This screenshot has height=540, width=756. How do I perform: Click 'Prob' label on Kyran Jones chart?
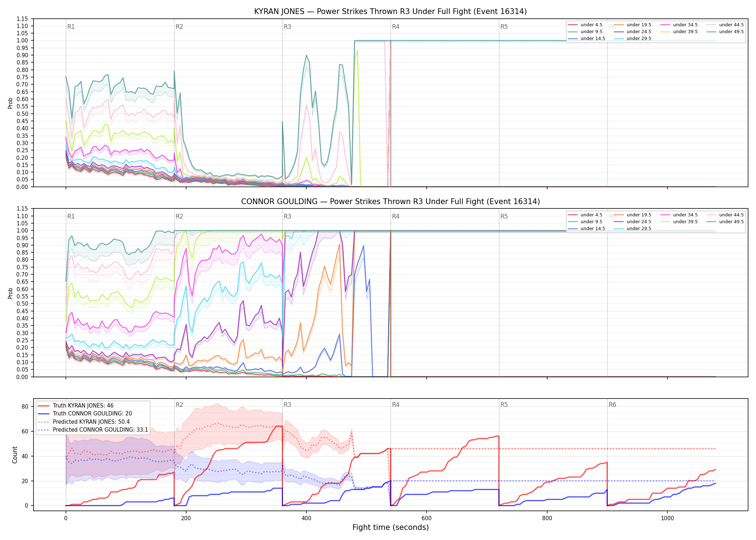pyautogui.click(x=10, y=103)
